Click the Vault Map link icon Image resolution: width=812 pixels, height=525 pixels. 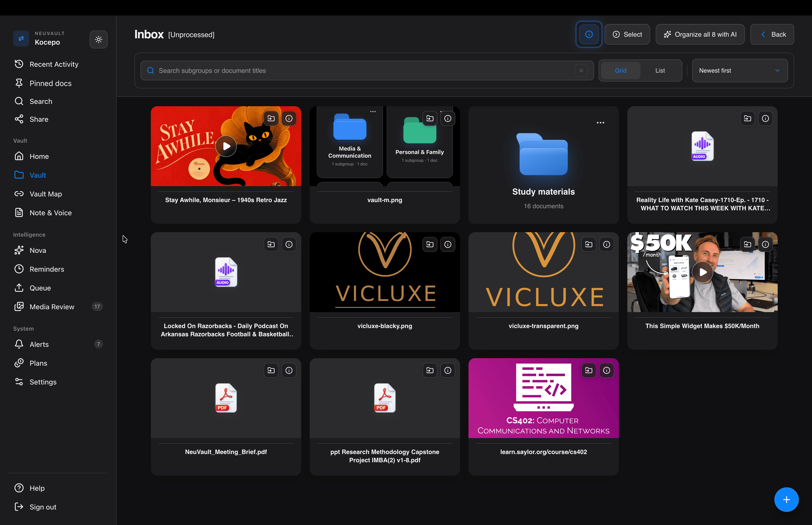pos(19,194)
